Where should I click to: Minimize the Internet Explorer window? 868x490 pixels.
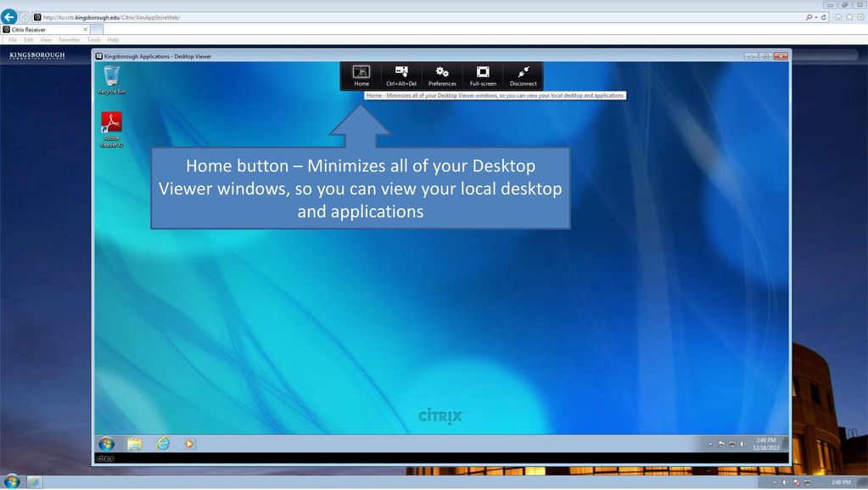830,4
